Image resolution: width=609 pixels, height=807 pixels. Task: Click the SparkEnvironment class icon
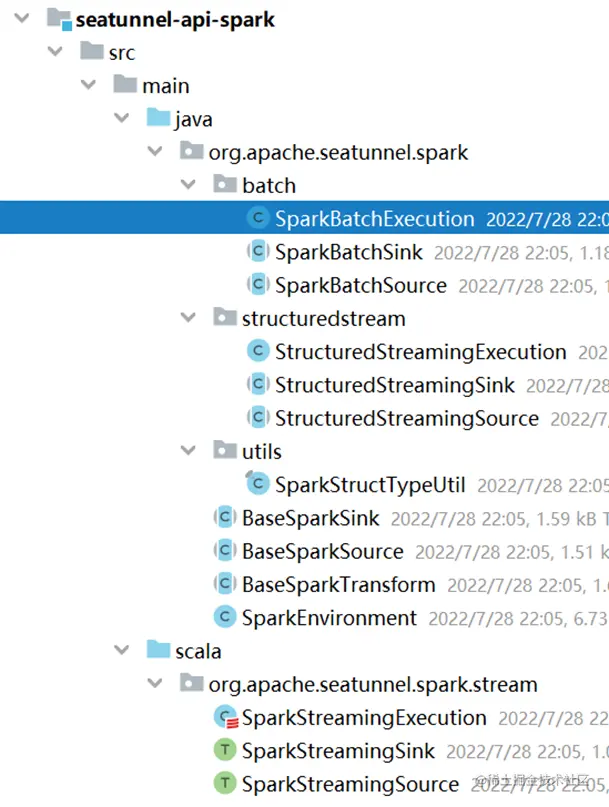(225, 617)
